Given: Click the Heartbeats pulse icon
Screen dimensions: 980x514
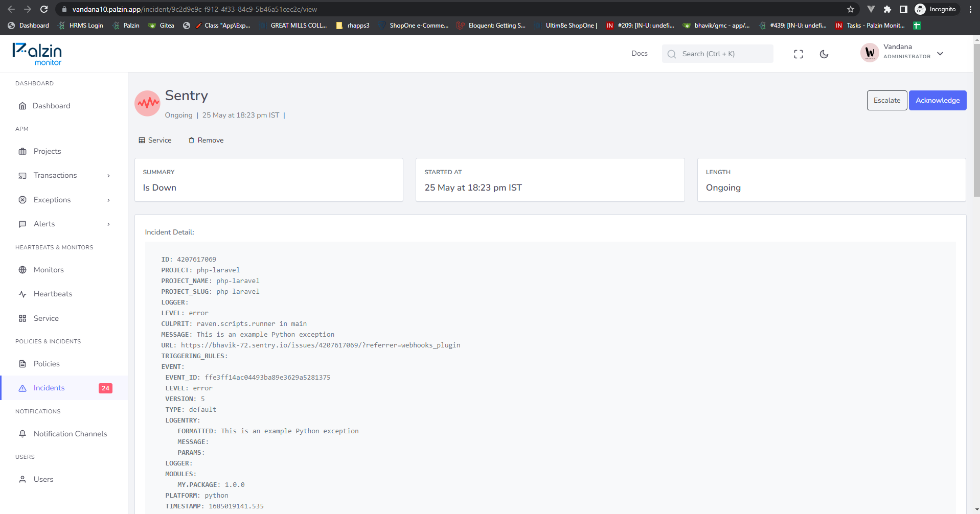Looking at the screenshot, I should point(22,294).
